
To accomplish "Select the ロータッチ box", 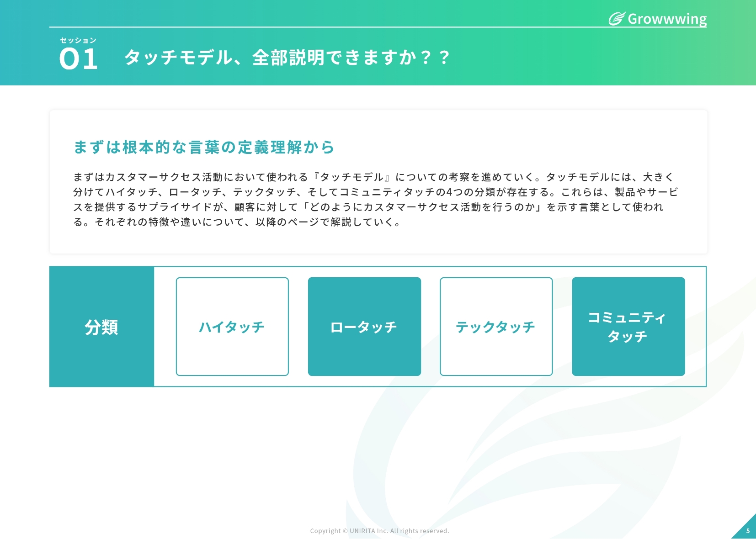I will [364, 327].
